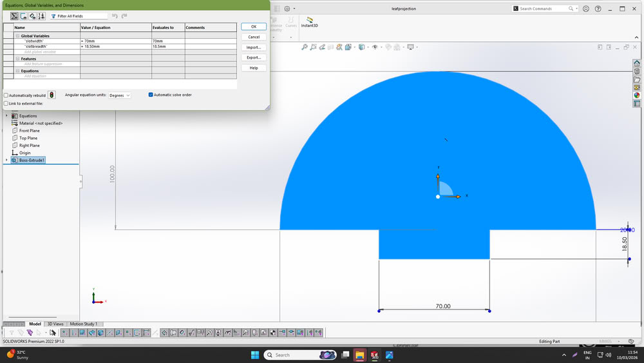Click the Windows Start button
This screenshot has width=644, height=363.
(255, 355)
